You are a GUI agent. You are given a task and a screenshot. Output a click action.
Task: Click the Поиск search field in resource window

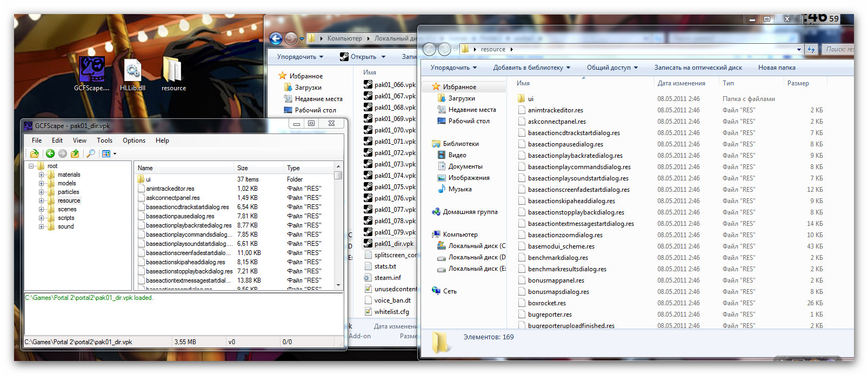tap(838, 49)
